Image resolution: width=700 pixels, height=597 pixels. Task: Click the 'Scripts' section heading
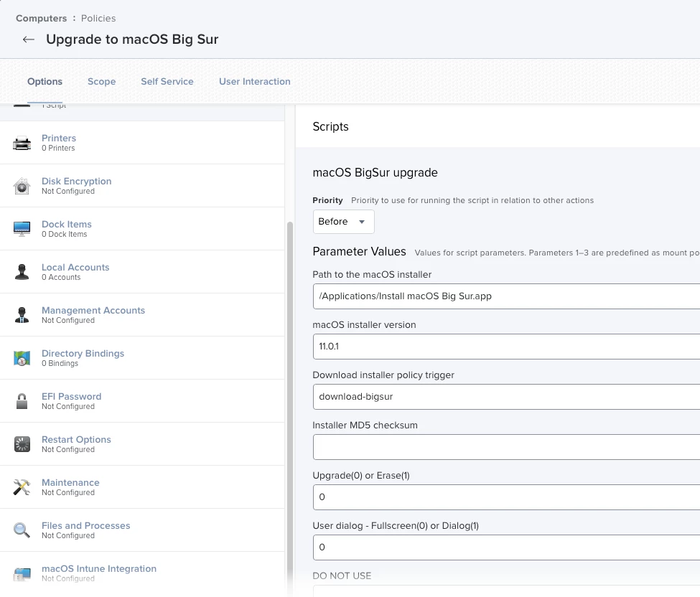point(330,127)
